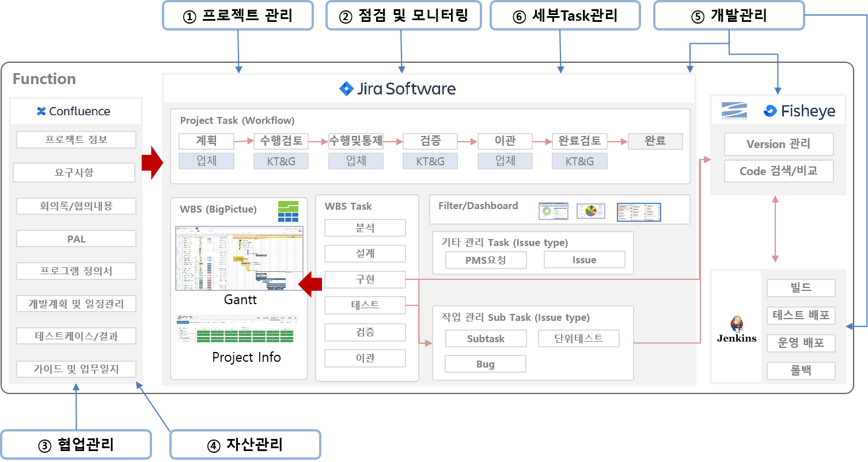868x462 pixels.
Task: Click the Jira Software logo
Action: coord(397,89)
